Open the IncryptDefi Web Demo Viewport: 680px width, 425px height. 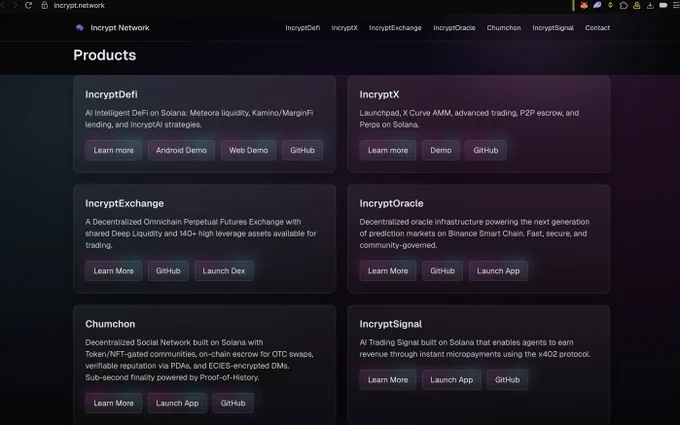[248, 150]
